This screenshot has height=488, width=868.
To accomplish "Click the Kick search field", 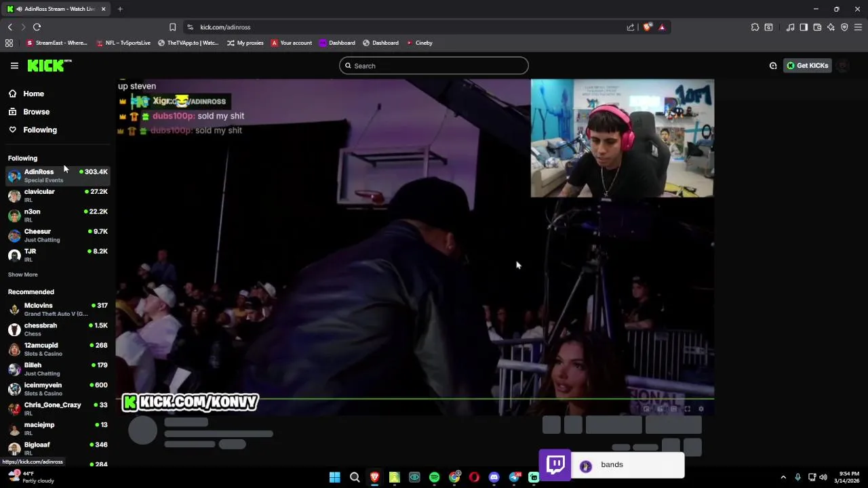I will [x=434, y=66].
